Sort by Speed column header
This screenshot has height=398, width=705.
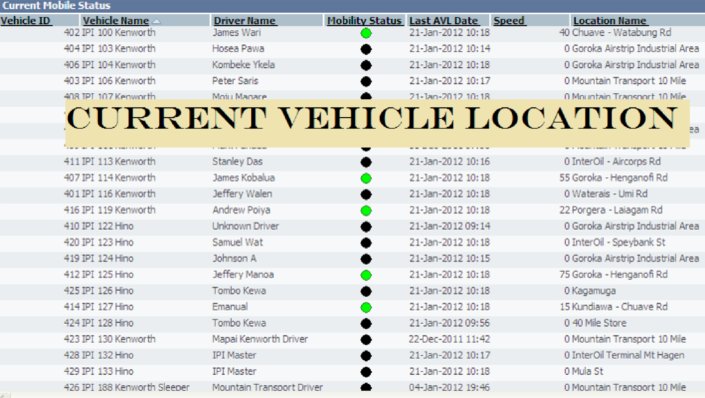point(509,21)
